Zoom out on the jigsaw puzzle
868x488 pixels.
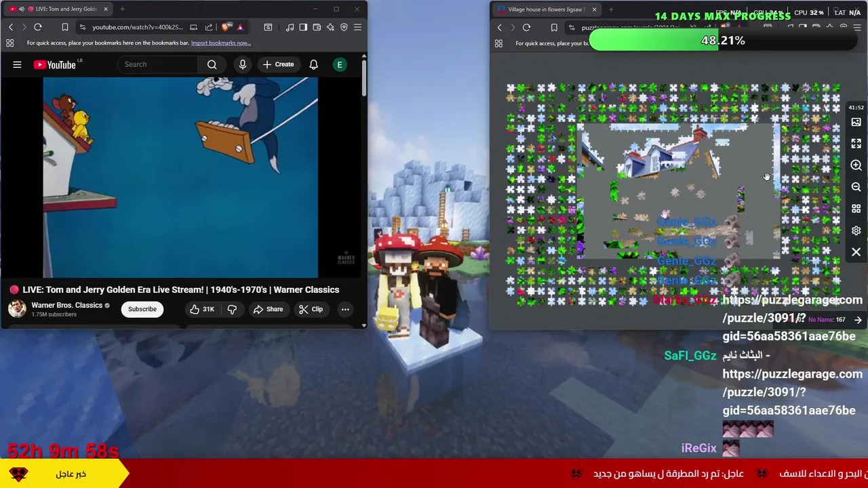click(x=856, y=187)
